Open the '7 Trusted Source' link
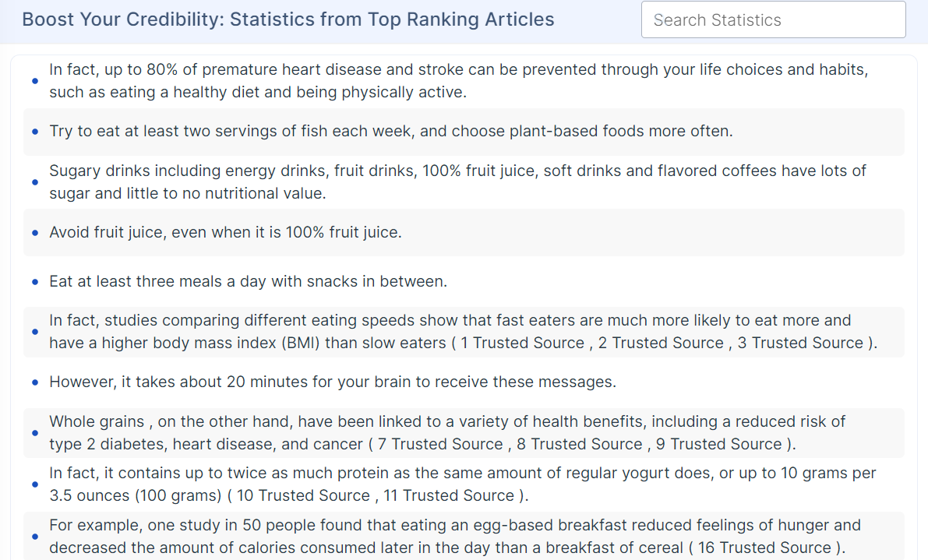This screenshot has height=560, width=928. 439,445
